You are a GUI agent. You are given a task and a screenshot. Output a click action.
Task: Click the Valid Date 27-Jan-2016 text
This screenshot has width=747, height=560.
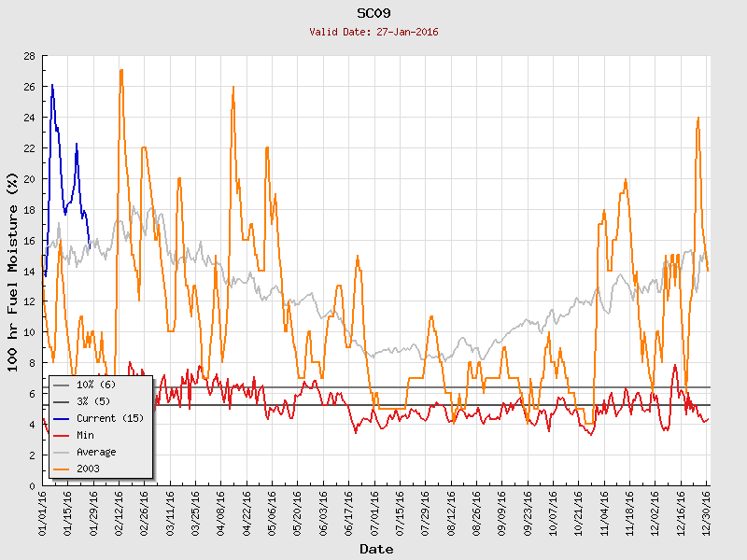[373, 32]
